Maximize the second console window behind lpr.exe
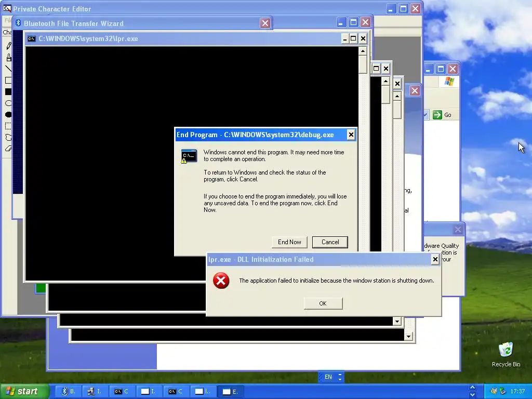Image resolution: width=532 pixels, height=399 pixels. [376, 69]
